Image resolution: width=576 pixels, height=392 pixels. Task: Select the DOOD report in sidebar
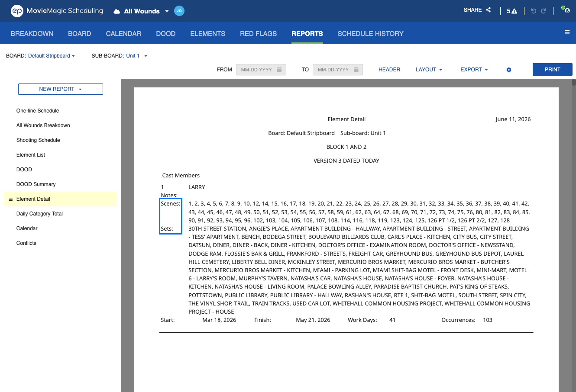[24, 170]
